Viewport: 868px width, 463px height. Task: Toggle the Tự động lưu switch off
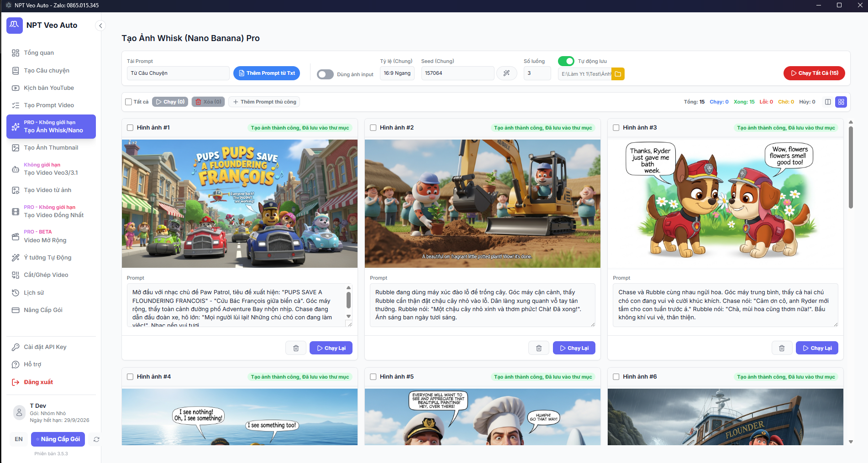pyautogui.click(x=566, y=61)
